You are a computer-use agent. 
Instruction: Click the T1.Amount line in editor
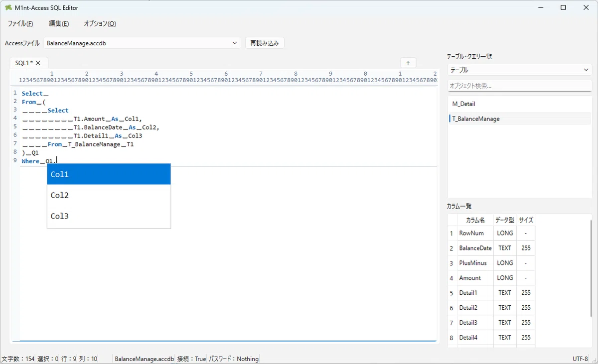coord(82,119)
